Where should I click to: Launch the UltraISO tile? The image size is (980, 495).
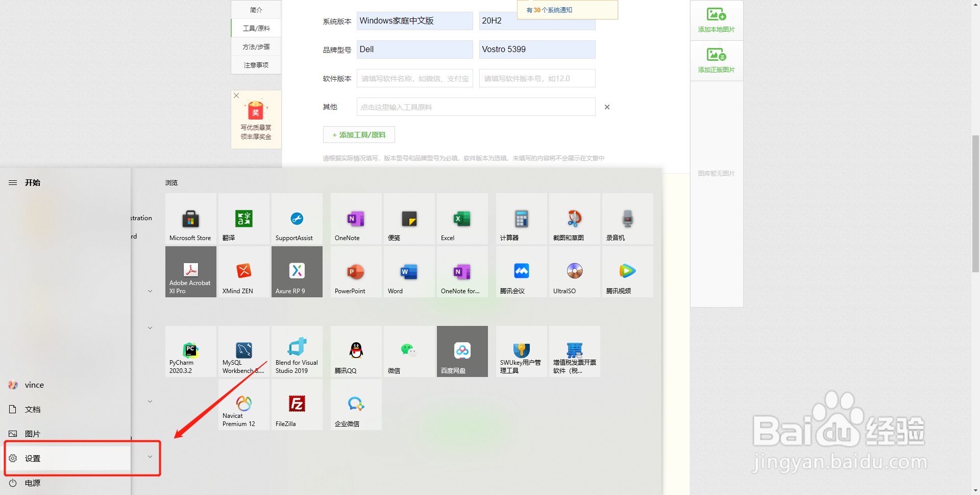tap(574, 272)
